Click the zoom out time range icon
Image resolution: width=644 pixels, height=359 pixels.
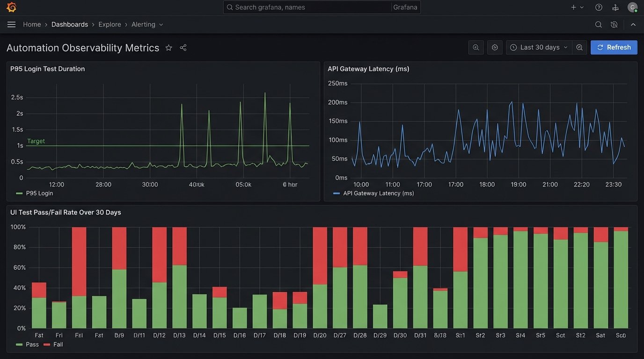pyautogui.click(x=579, y=47)
